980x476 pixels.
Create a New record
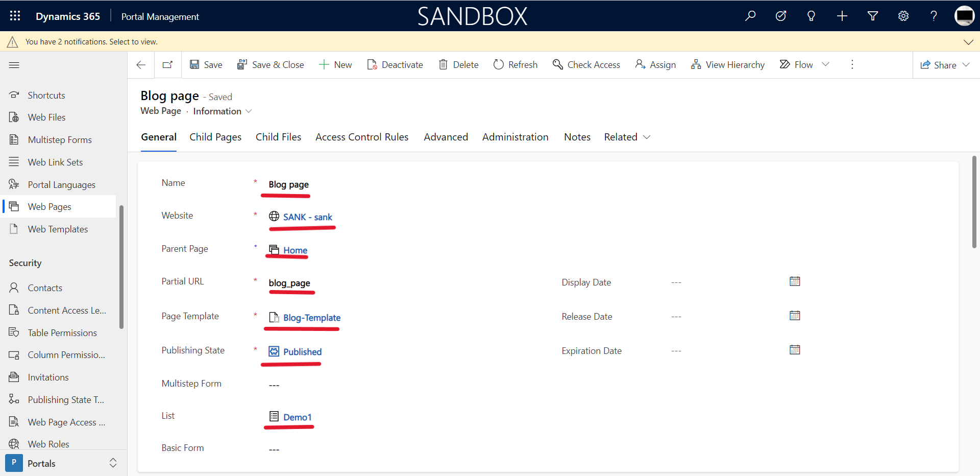coord(335,65)
